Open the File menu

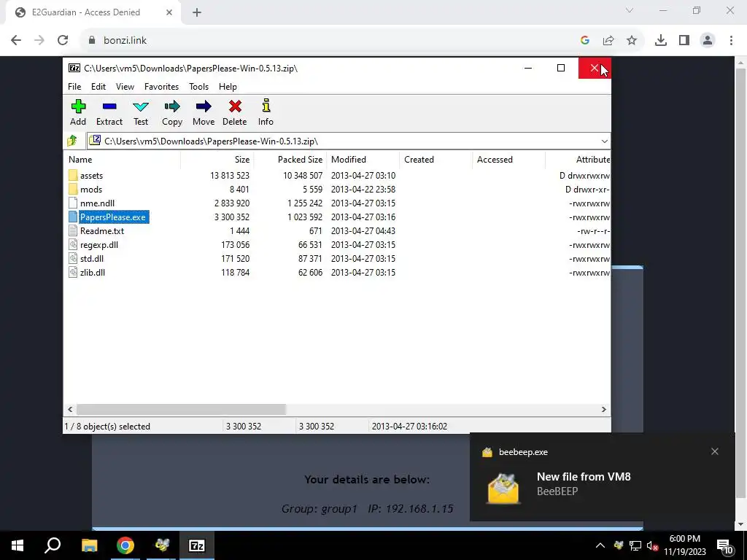tap(74, 87)
